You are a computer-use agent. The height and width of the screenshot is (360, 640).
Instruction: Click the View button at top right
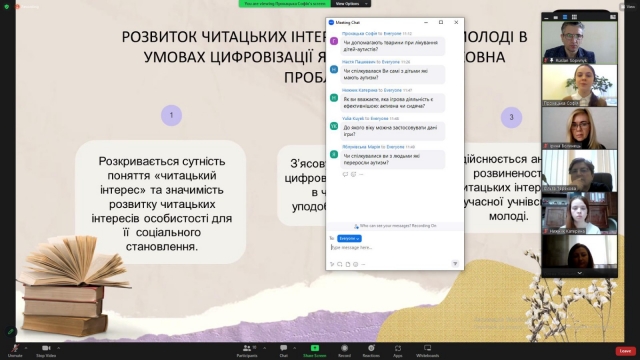pos(627,7)
